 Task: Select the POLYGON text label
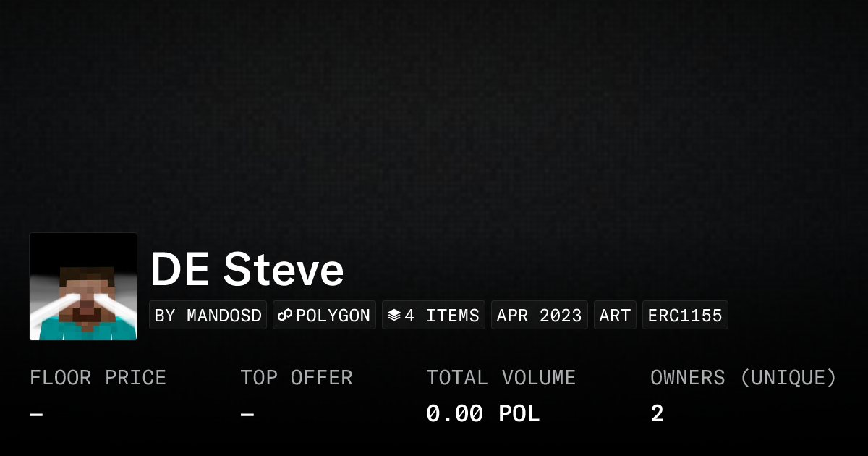[333, 316]
